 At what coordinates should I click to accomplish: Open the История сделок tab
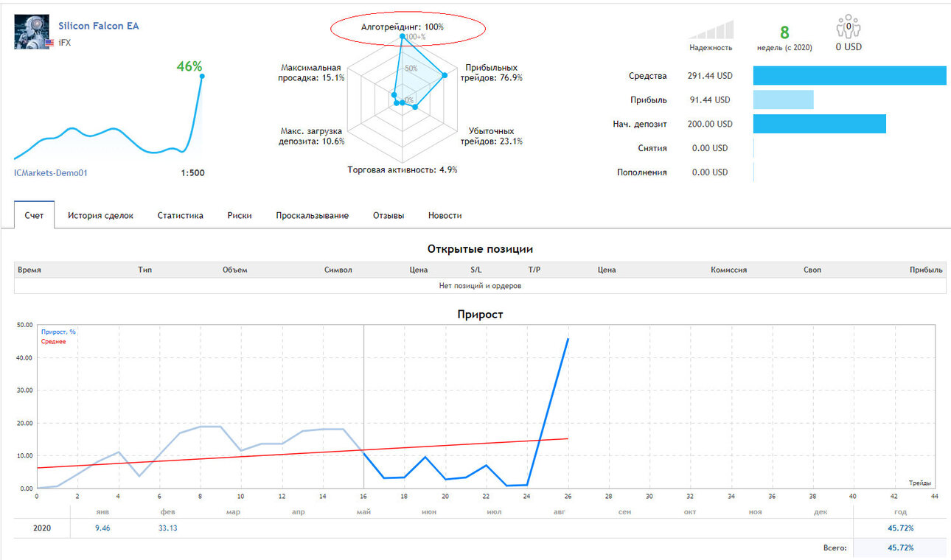click(x=100, y=216)
